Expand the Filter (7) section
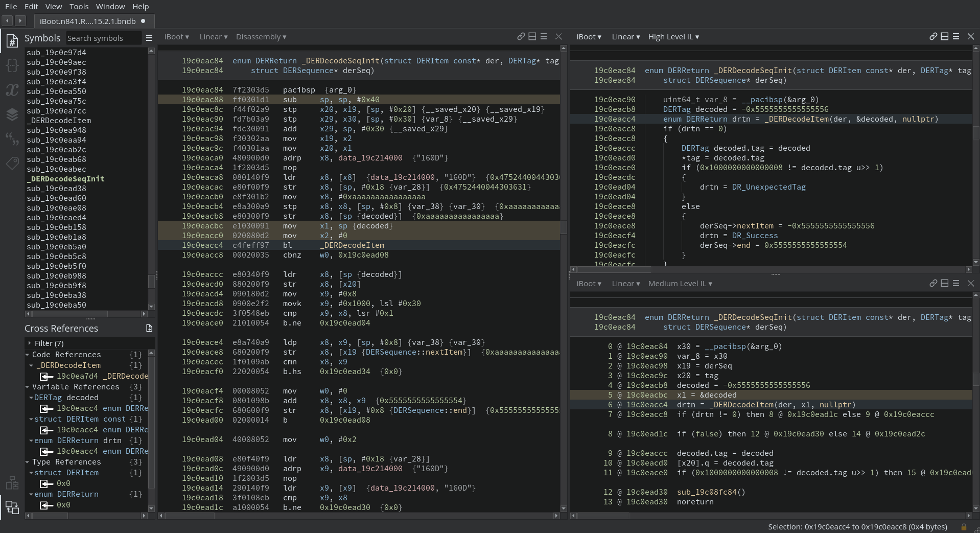980x533 pixels. click(31, 343)
